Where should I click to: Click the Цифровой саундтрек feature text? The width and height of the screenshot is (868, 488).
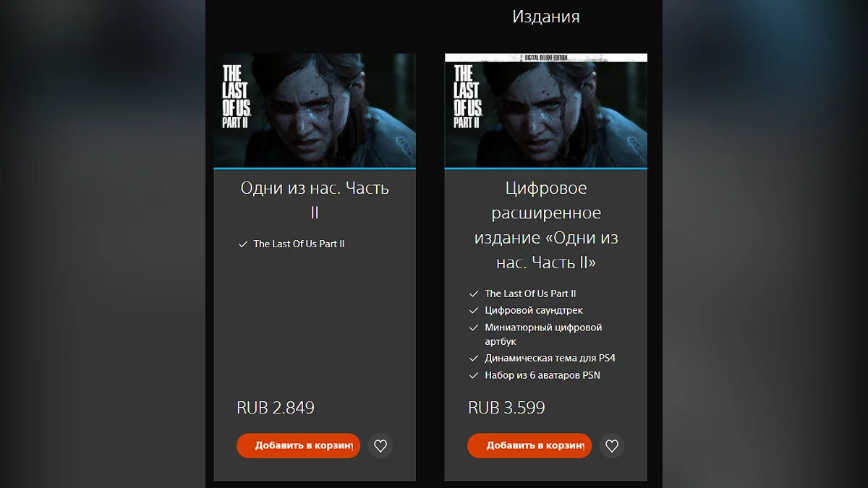pos(534,310)
